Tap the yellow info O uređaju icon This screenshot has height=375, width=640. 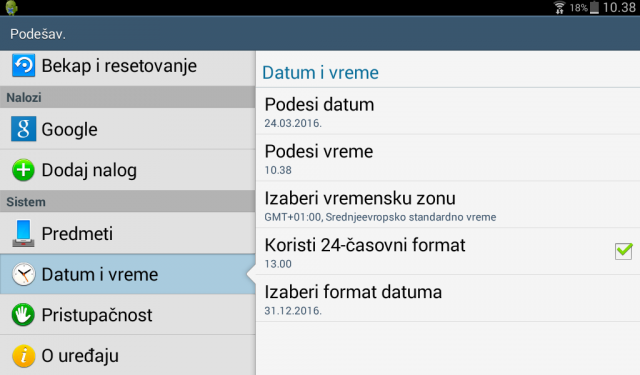(23, 355)
